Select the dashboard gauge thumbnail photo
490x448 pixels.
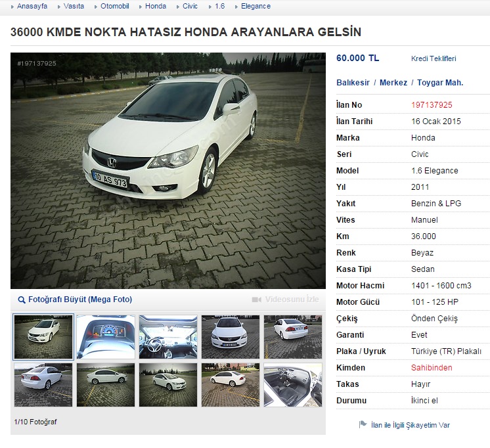106,337
